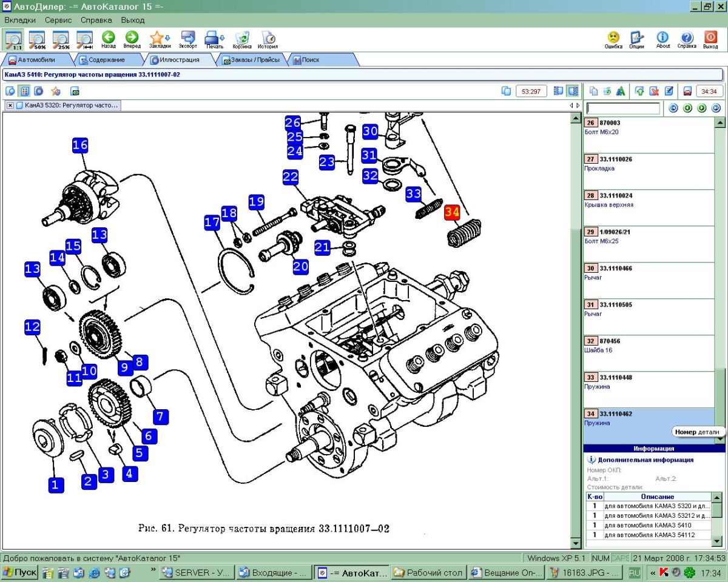Screen dimensions: 728x582
Task: Open the About dialog
Action: 663,39
